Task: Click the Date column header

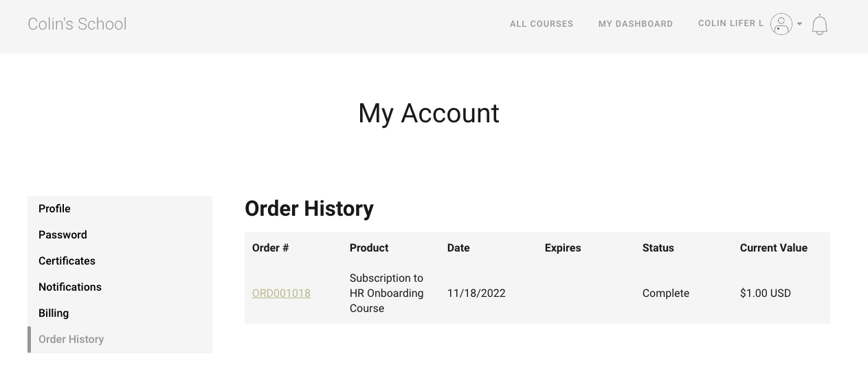Action: click(x=458, y=248)
